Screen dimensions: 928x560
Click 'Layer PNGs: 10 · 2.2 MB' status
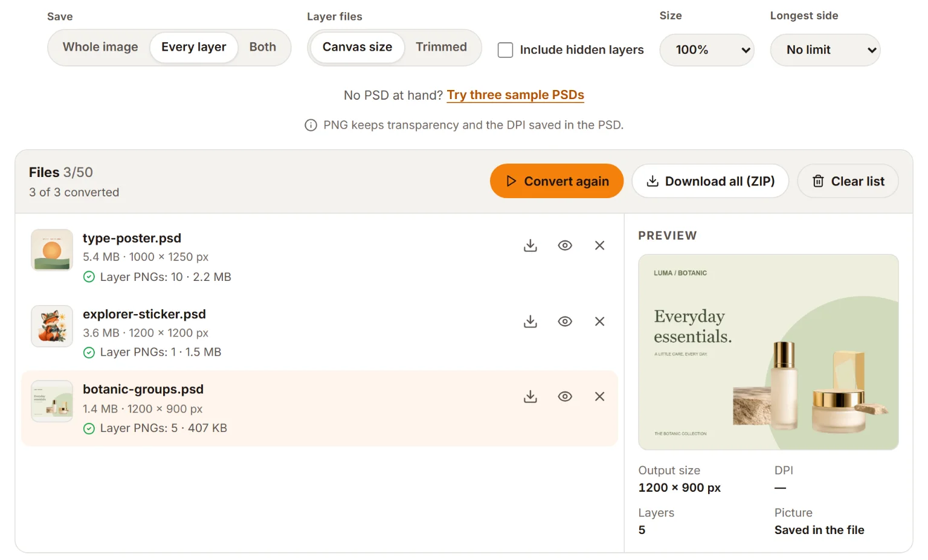(x=166, y=277)
